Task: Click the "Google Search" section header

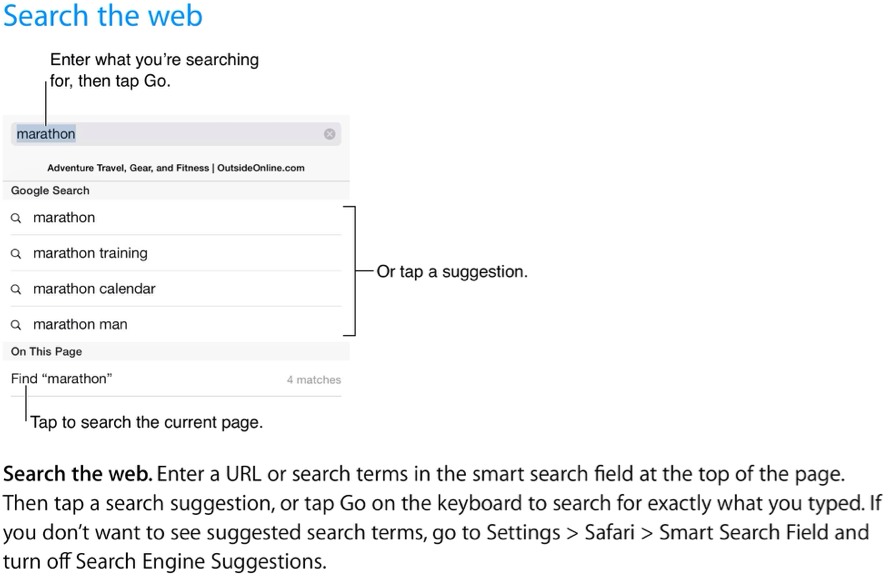Action: pos(50,190)
